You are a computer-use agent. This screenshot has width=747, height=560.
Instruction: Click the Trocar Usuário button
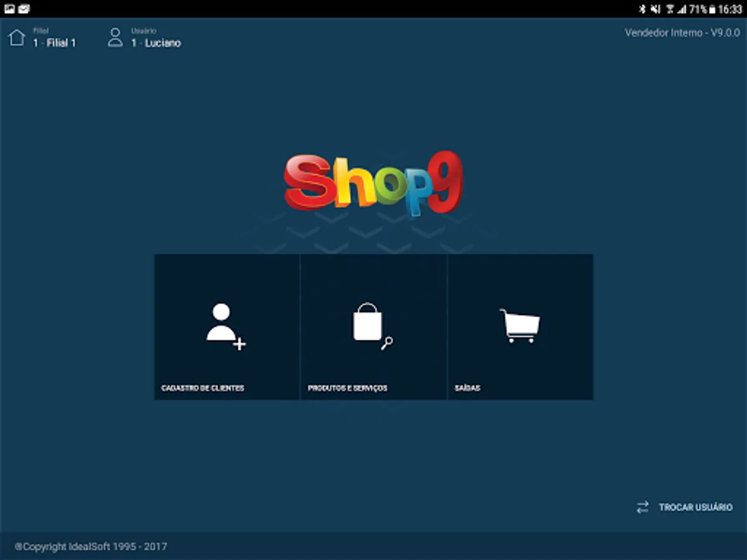(684, 507)
